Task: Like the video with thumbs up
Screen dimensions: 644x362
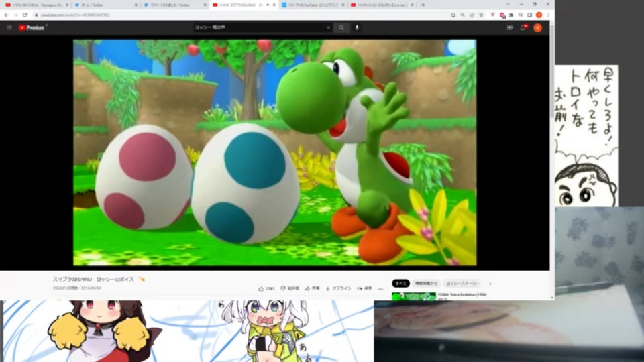Action: click(266, 288)
